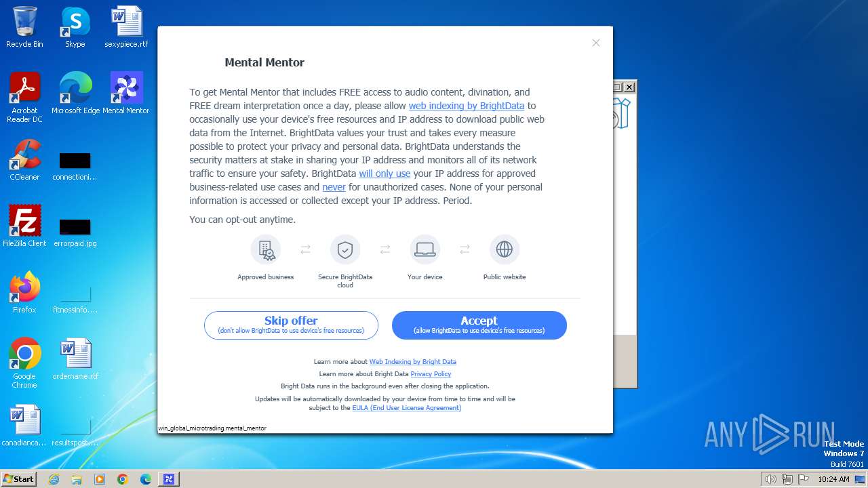Click the Your device laptop icon
Image resolution: width=868 pixels, height=488 pixels.
[425, 249]
